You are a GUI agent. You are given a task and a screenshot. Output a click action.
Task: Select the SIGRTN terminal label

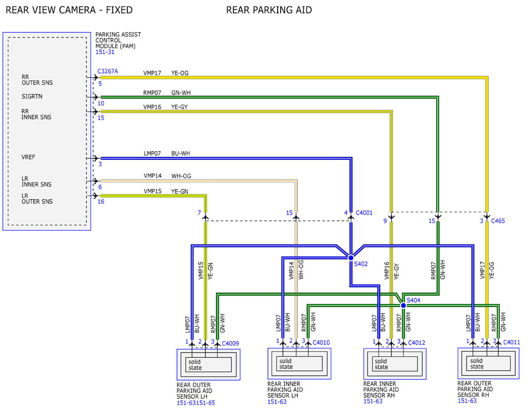pyautogui.click(x=32, y=96)
